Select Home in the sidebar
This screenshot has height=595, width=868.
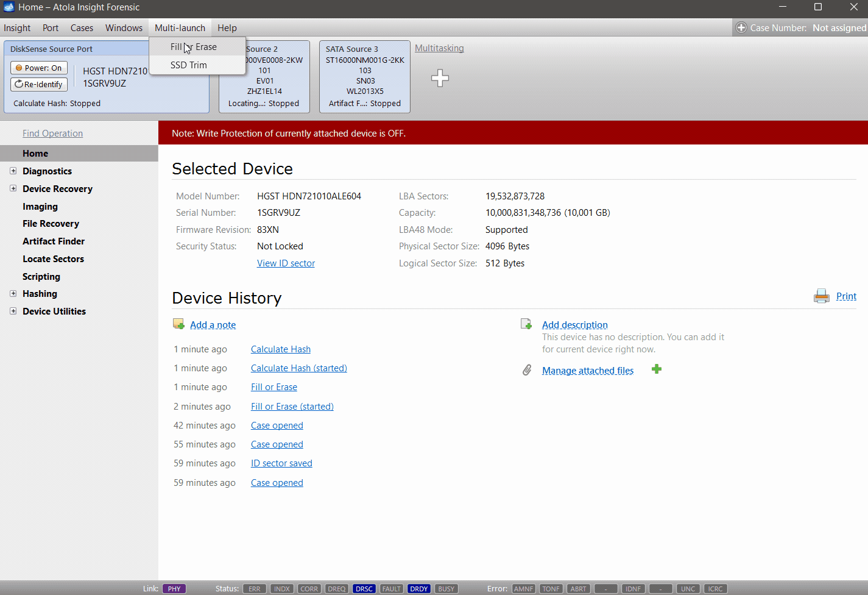click(79, 154)
